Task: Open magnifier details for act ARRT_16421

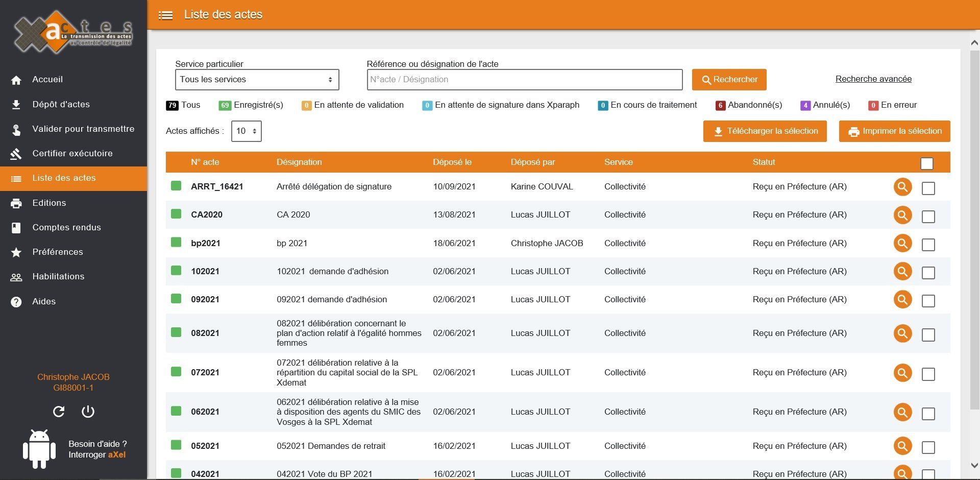Action: pos(902,187)
